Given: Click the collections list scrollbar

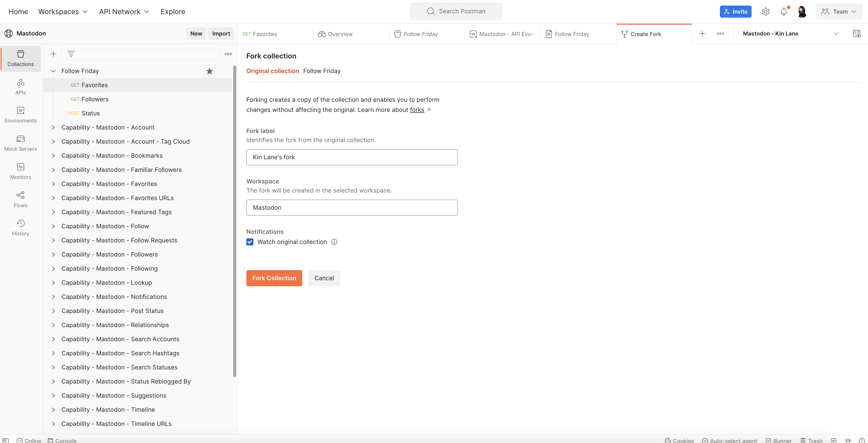Looking at the screenshot, I should 235,221.
